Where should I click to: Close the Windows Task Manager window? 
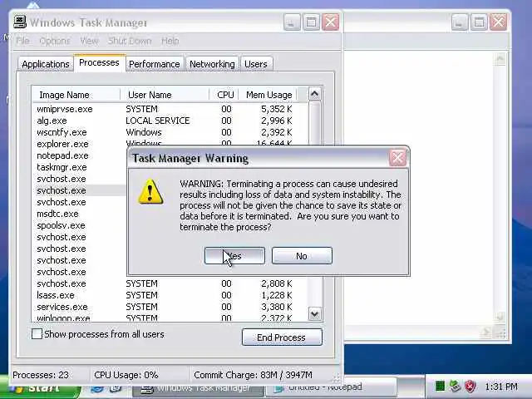[x=331, y=22]
